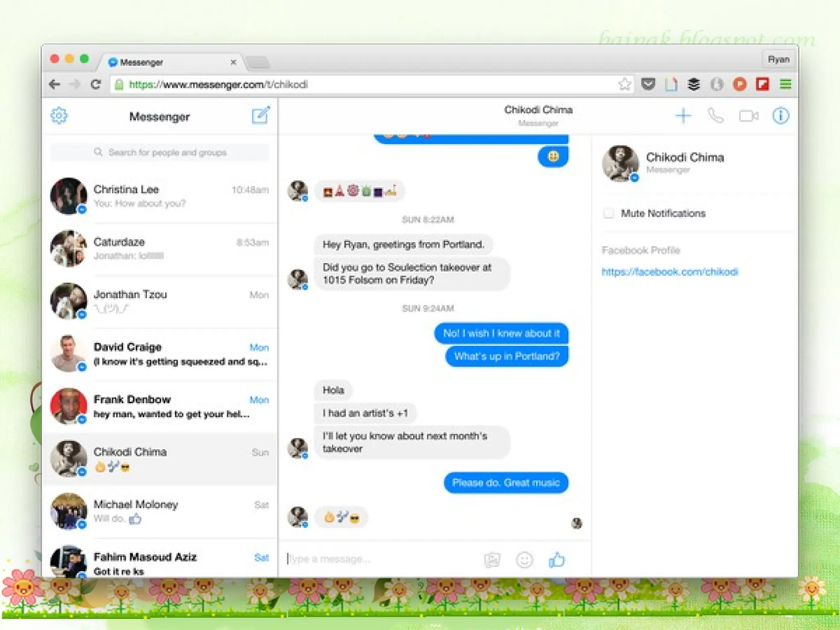Screen dimensions: 840x630
Task: Open the Chrome hamburger menu
Action: point(785,84)
